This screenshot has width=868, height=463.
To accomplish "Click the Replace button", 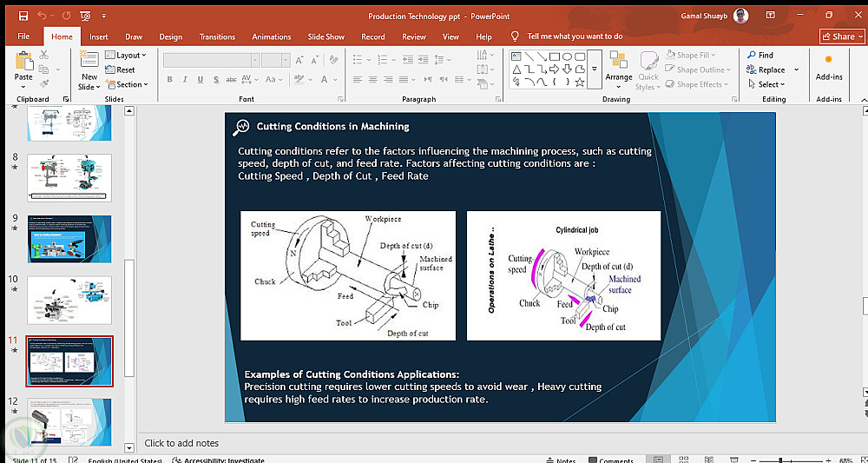I will pos(766,69).
